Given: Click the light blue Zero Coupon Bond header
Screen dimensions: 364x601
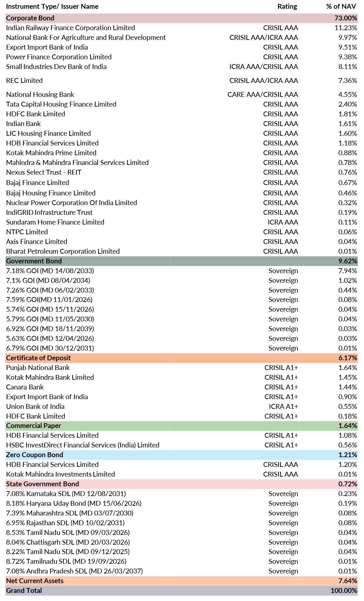Looking at the screenshot, I should click(x=34, y=455).
